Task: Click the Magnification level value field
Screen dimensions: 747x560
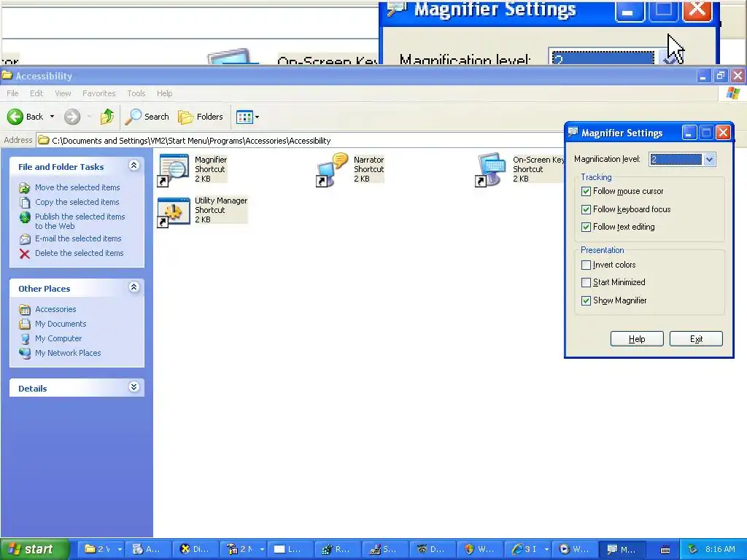Action: [x=676, y=160]
